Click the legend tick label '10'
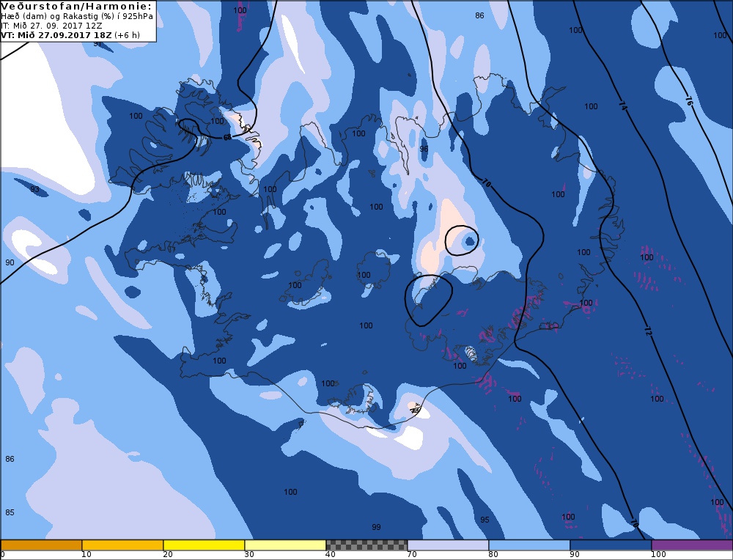Viewport: 733px width, 560px height. (86, 555)
